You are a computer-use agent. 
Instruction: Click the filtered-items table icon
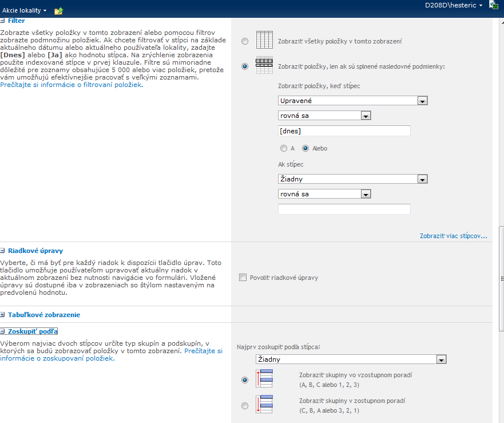264,65
